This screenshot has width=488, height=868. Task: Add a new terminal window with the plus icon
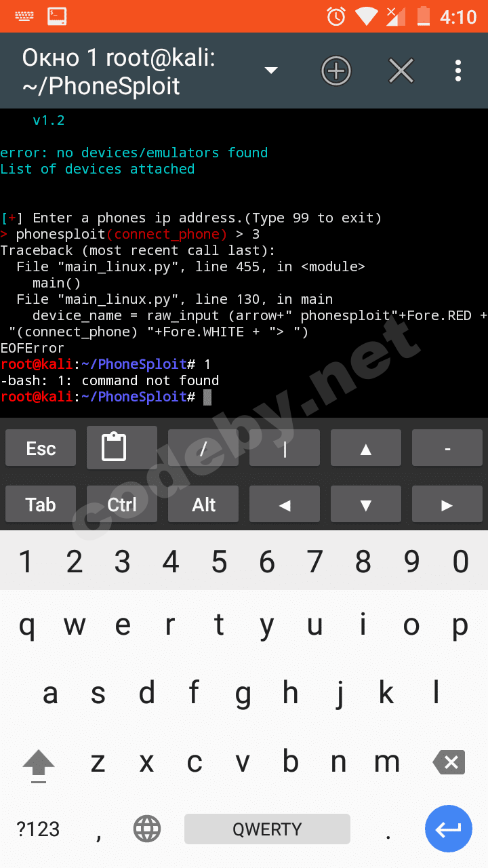[x=336, y=71]
